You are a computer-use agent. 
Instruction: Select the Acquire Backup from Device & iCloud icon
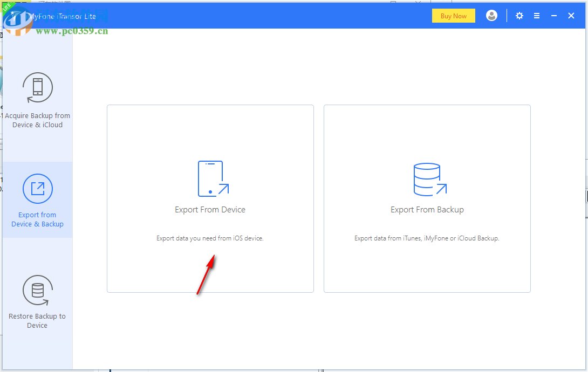point(37,87)
